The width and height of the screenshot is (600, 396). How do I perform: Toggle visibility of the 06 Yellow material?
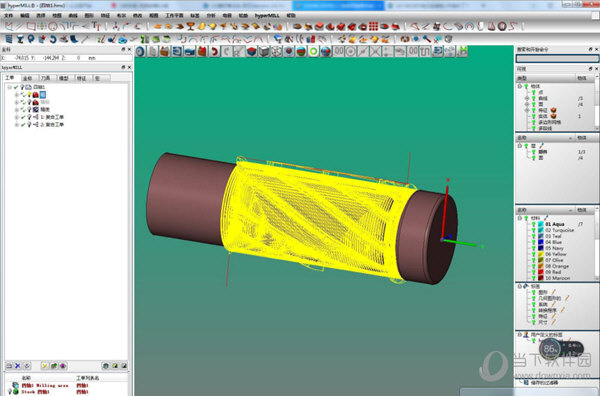533,254
